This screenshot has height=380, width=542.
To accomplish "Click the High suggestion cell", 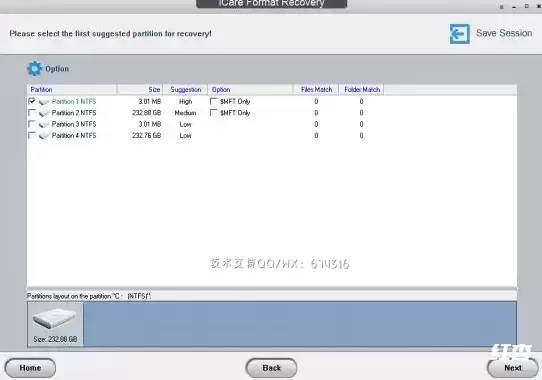I will (185, 102).
